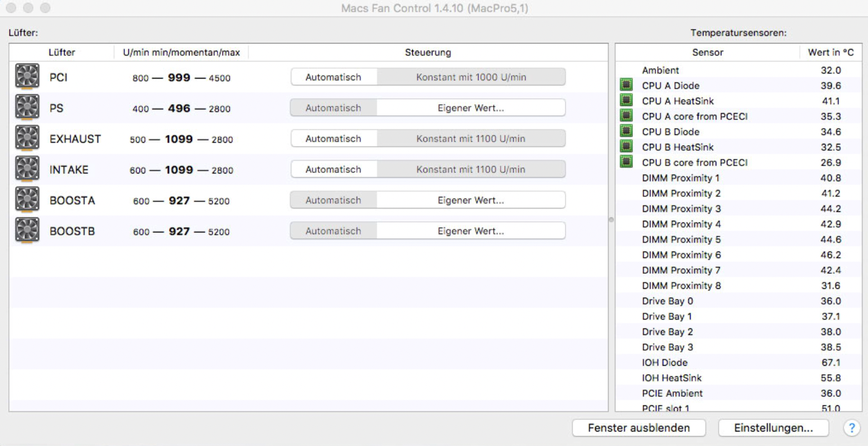Image resolution: width=868 pixels, height=446 pixels.
Task: Open help with the question mark button
Action: (x=851, y=428)
